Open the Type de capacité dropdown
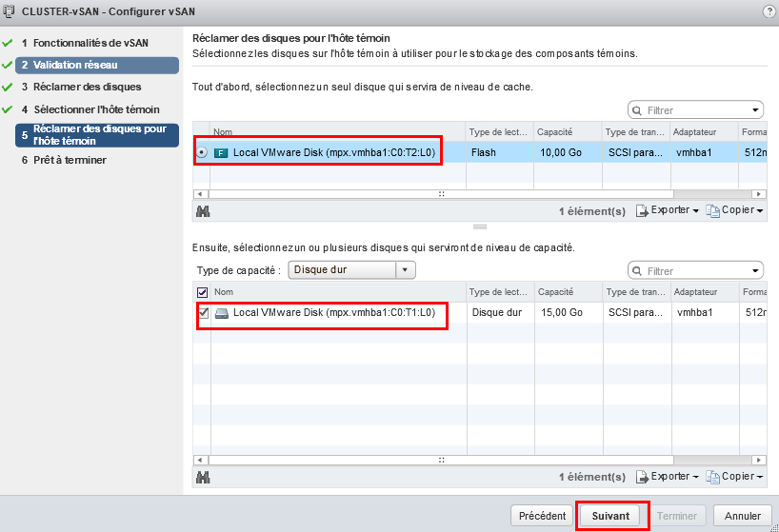Screen dimensions: 779x532 pyautogui.click(x=351, y=270)
